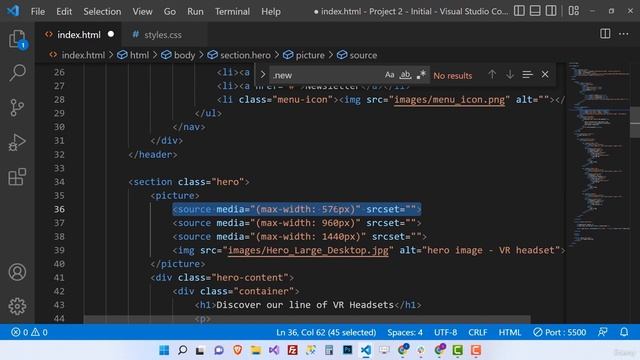The image size is (640, 360).
Task: Toggle panel layout icon in title bar
Action: 535,11
